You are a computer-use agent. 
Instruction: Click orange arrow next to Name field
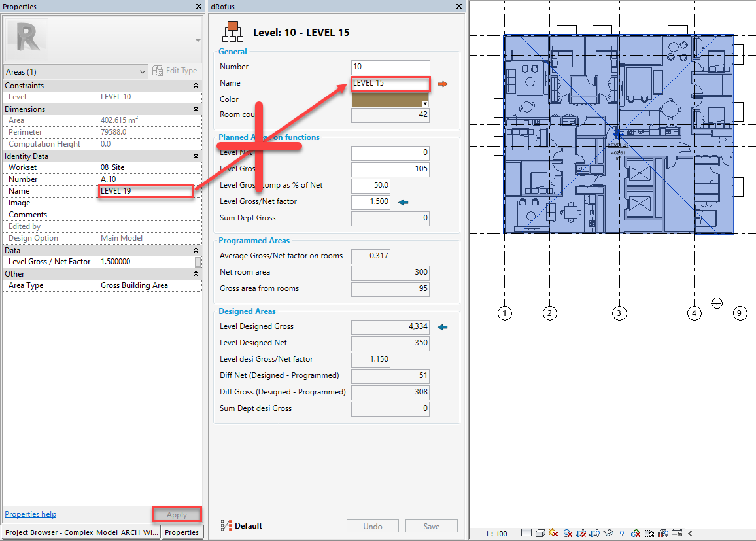tap(443, 84)
